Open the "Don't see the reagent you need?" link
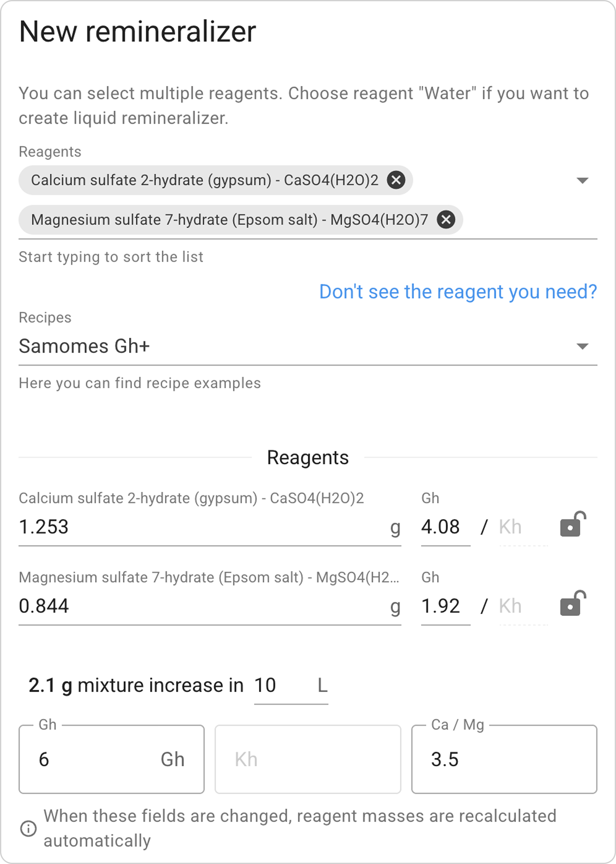This screenshot has width=616, height=864. 458,291
